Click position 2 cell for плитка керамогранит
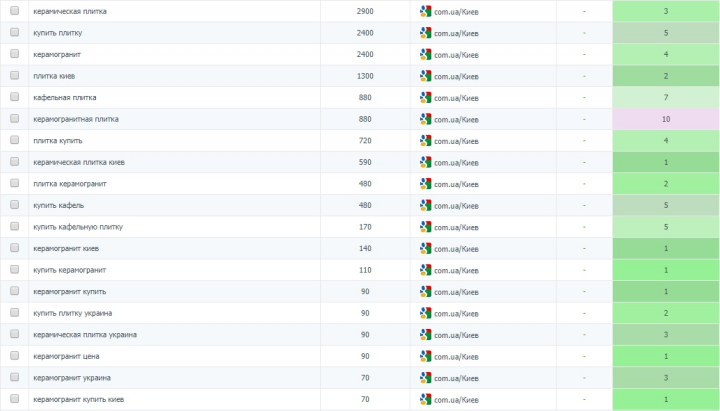 [666, 184]
